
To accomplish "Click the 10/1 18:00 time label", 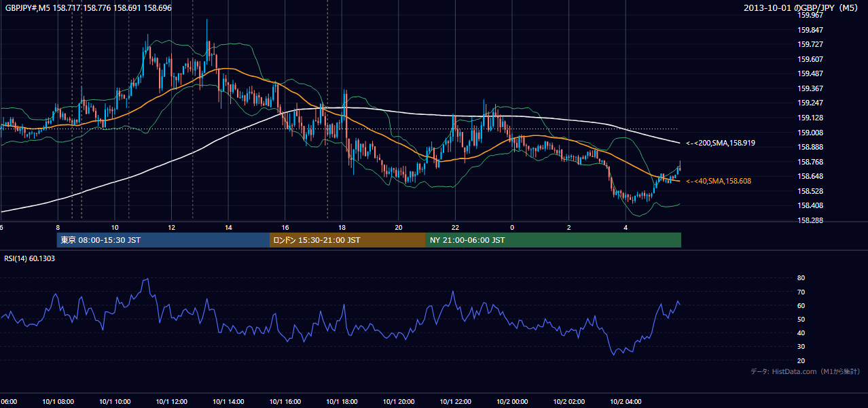I will pyautogui.click(x=342, y=402).
